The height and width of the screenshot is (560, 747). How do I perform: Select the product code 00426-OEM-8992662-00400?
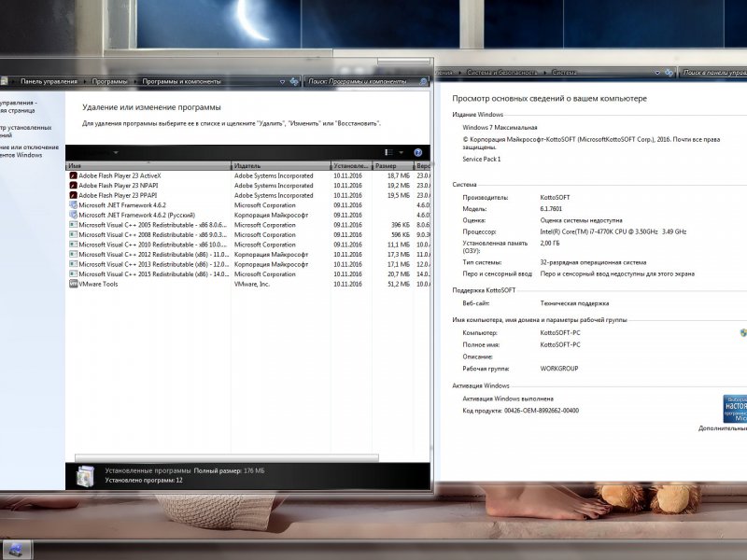tap(542, 411)
